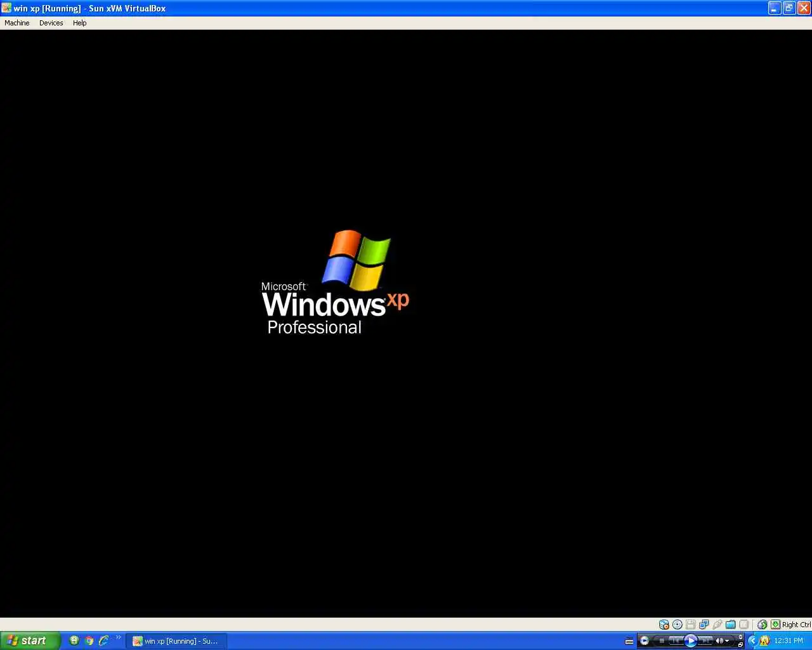812x650 pixels.
Task: Open the Devices menu
Action: point(51,23)
